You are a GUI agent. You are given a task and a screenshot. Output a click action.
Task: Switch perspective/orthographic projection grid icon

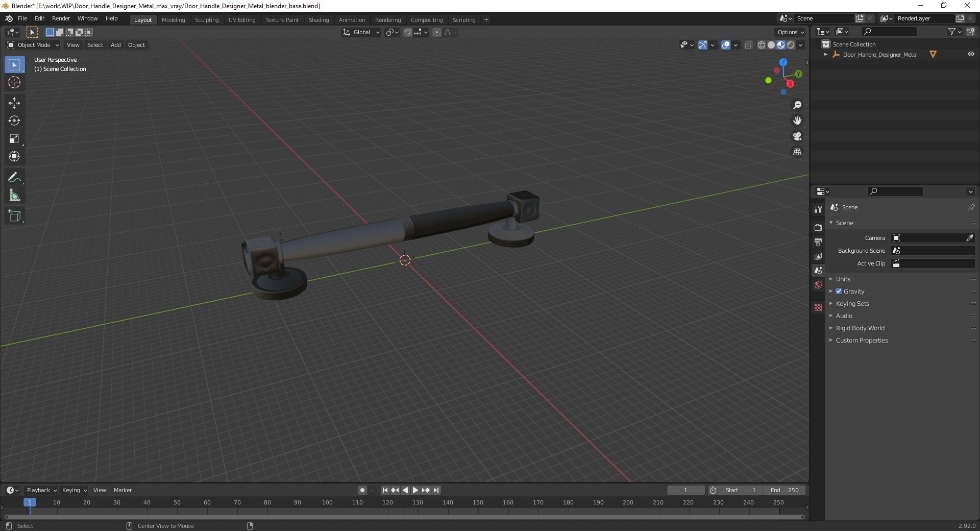[797, 152]
